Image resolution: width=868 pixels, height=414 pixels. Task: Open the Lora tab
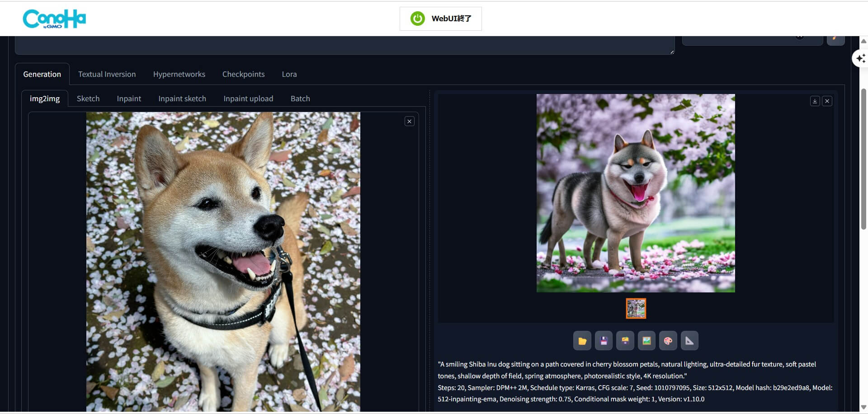point(289,74)
